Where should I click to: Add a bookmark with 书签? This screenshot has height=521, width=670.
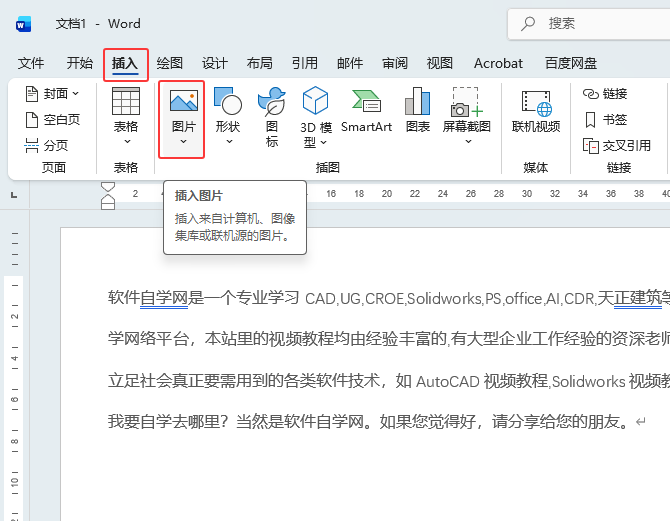click(605, 120)
